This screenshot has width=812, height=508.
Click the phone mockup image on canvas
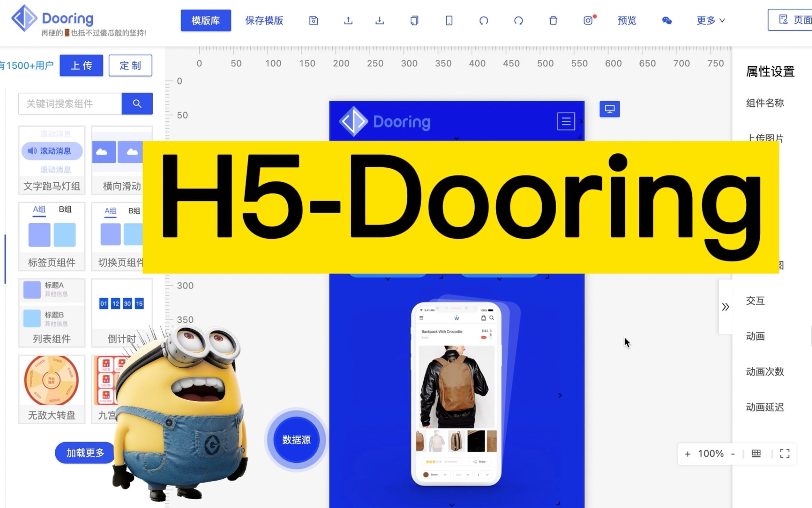pyautogui.click(x=456, y=394)
